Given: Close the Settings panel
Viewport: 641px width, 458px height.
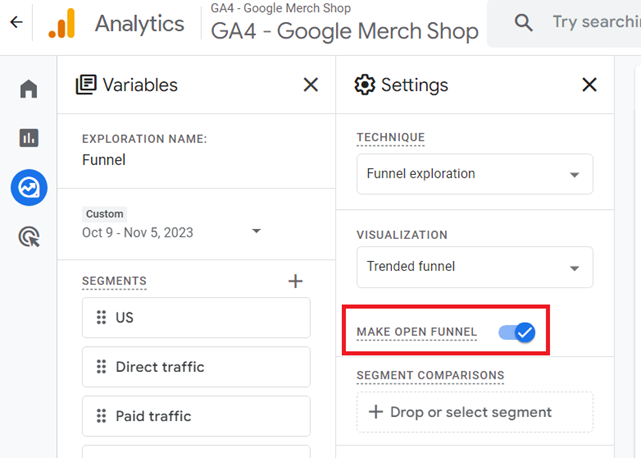Looking at the screenshot, I should [x=589, y=85].
